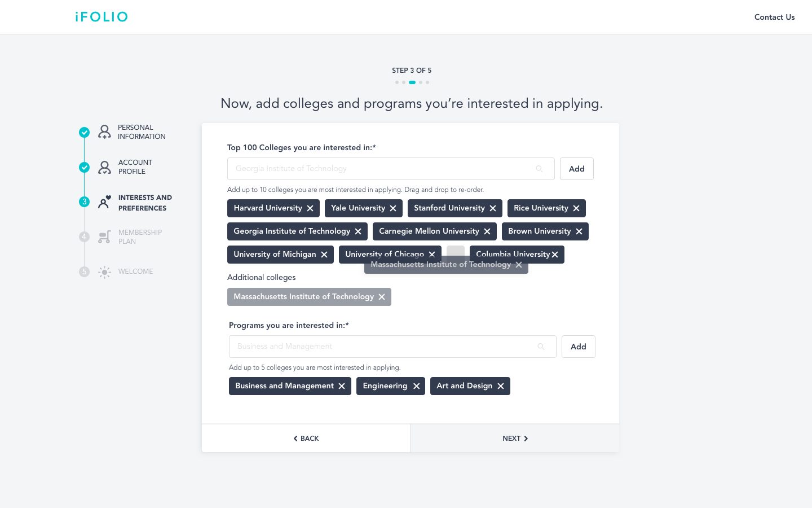Go to the NEXT step
This screenshot has width=812, height=508.
tap(515, 439)
